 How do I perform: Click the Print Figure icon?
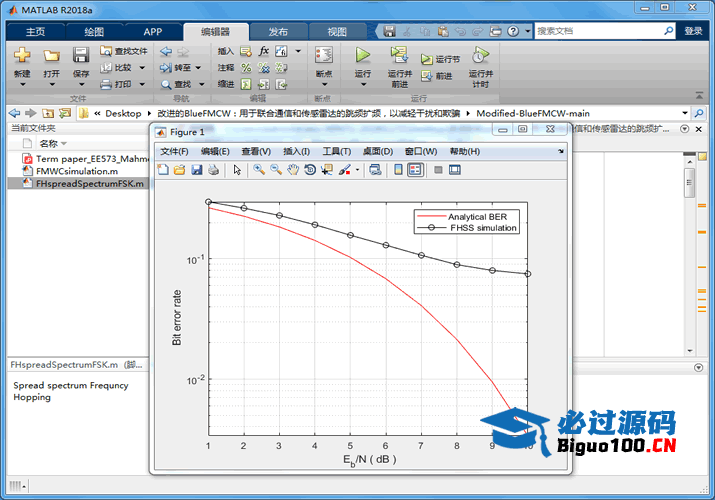pos(214,170)
